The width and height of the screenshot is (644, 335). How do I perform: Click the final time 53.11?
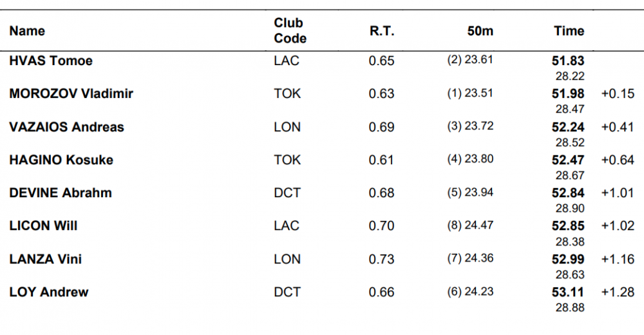[568, 292]
